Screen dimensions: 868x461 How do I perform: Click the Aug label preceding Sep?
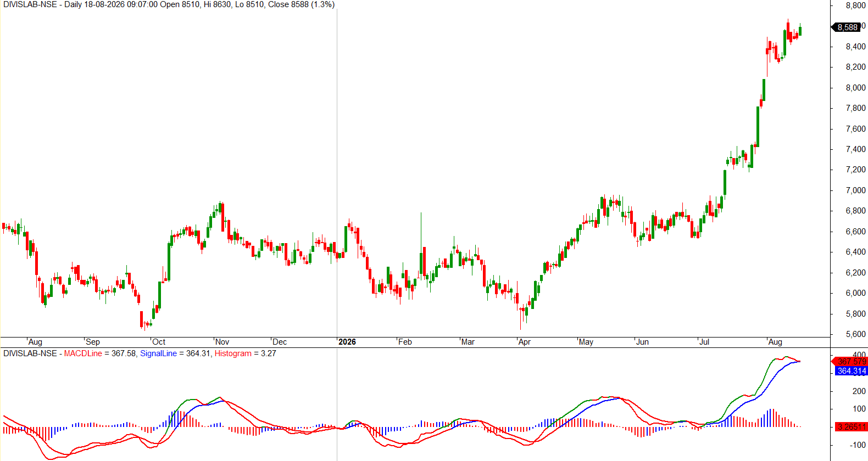click(35, 342)
